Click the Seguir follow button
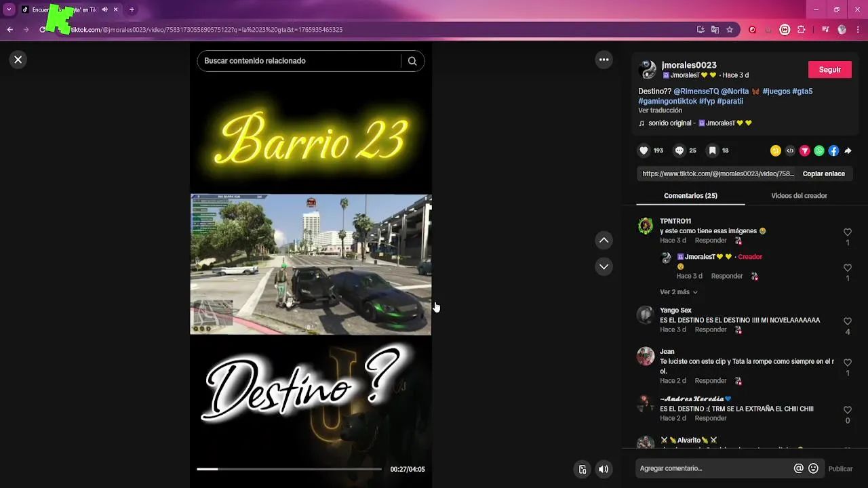868x488 pixels. point(830,70)
